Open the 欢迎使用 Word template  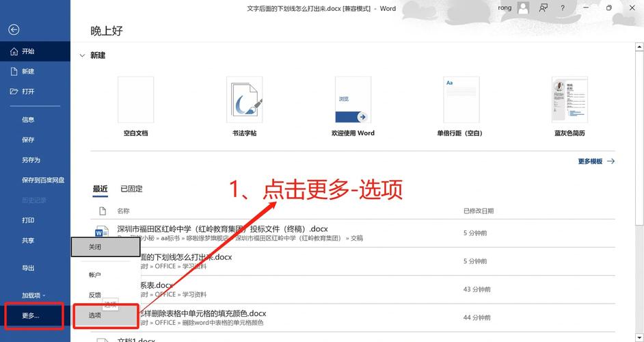pos(353,106)
